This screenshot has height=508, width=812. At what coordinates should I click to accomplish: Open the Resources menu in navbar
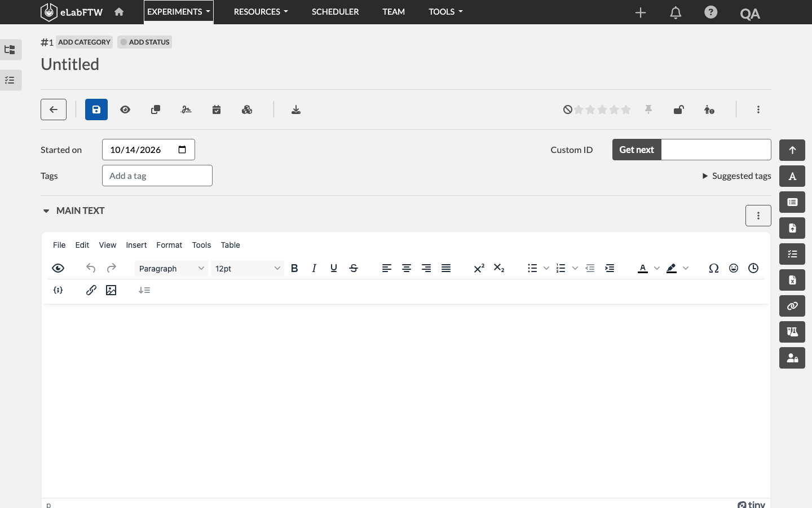pyautogui.click(x=261, y=12)
